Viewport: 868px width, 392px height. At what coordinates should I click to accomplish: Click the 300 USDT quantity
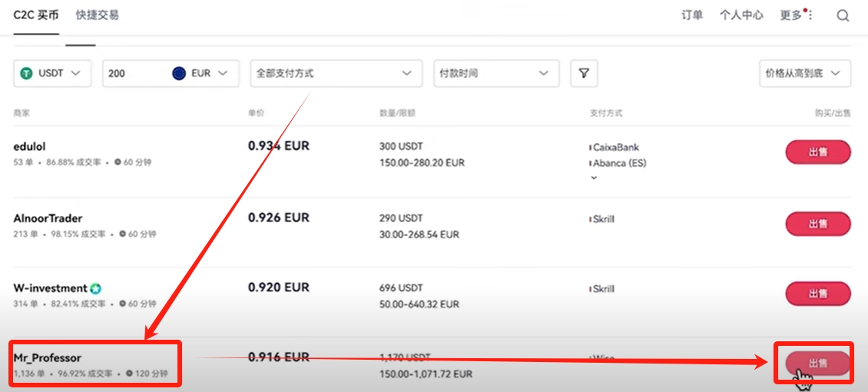[x=401, y=147]
